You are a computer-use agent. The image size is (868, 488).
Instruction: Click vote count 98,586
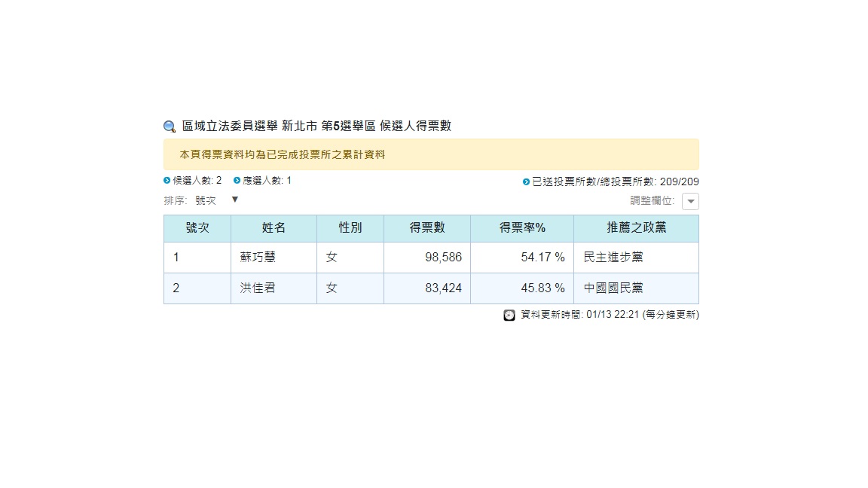pyautogui.click(x=443, y=258)
